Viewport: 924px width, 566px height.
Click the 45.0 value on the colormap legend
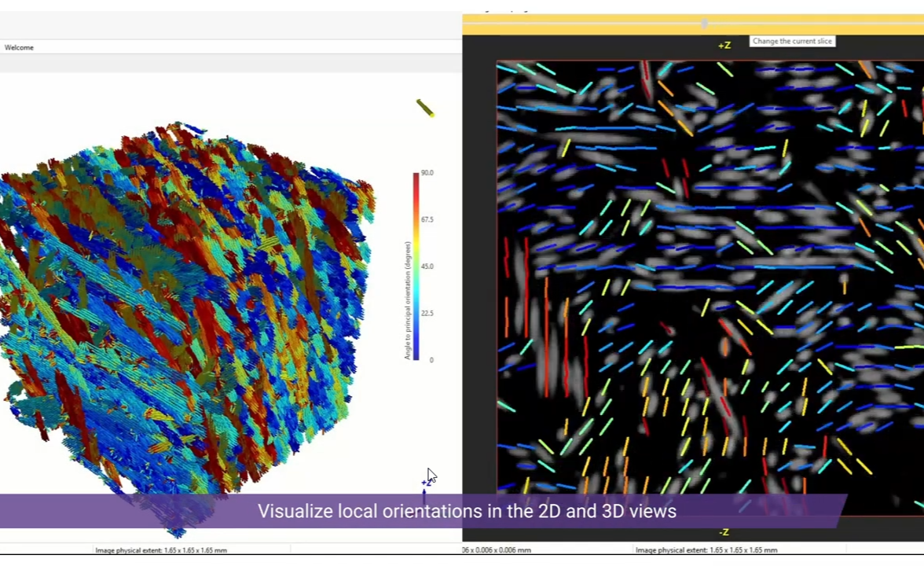[x=427, y=266]
